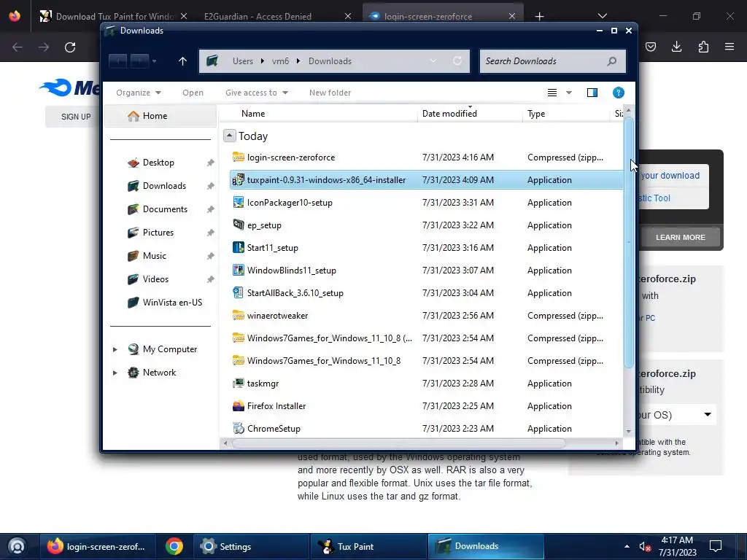Select the winaerotweaker zip file icon
The width and height of the screenshot is (747, 560).
[239, 315]
